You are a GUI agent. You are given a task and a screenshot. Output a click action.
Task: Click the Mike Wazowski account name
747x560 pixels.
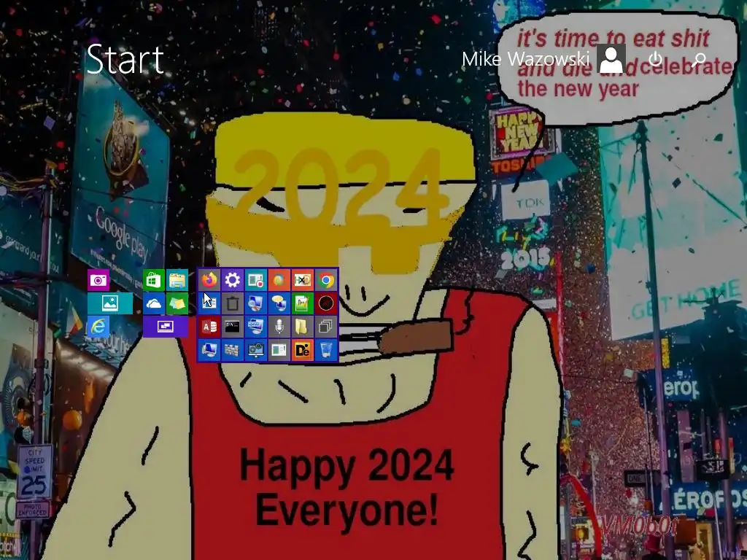point(526,59)
